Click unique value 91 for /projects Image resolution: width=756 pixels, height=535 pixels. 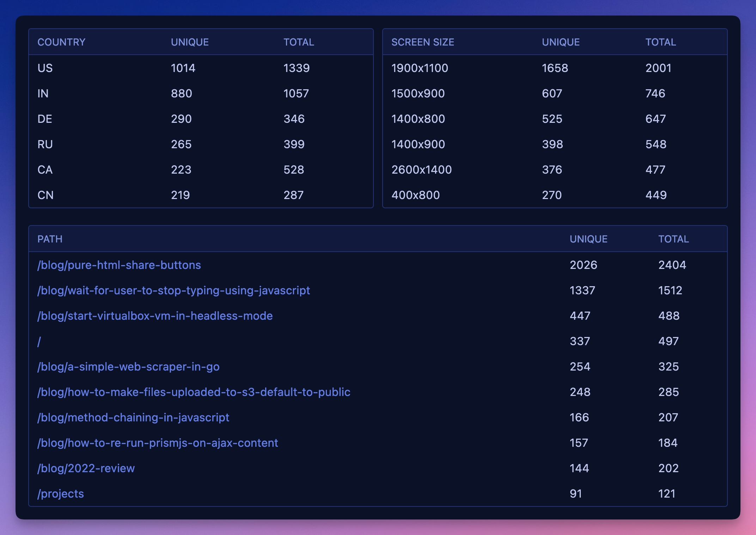576,493
